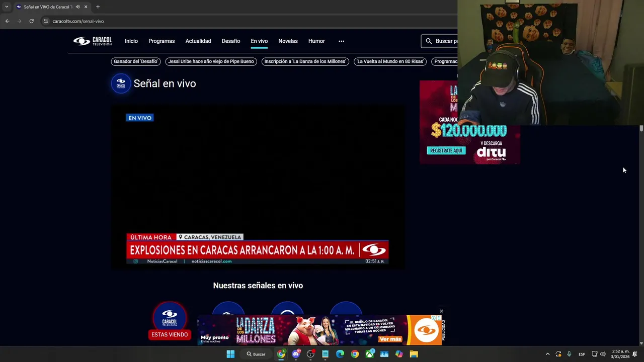This screenshot has height=362, width=644.
Task: Click the search magnifier icon
Action: [429, 41]
